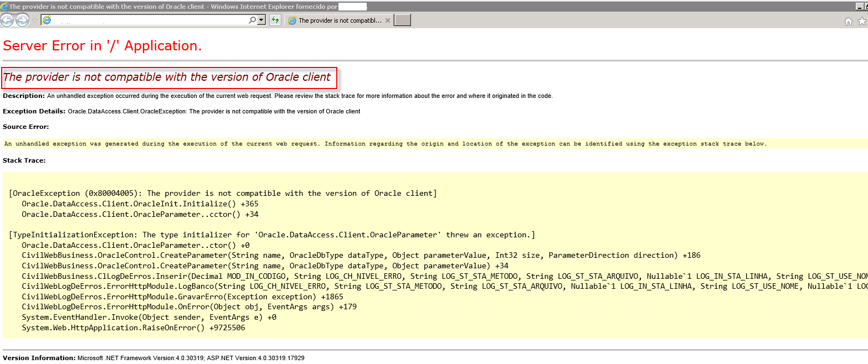Click the 'ClLogDeErros.Inserir' stack line
The image size is (868, 364).
pyautogui.click(x=445, y=276)
